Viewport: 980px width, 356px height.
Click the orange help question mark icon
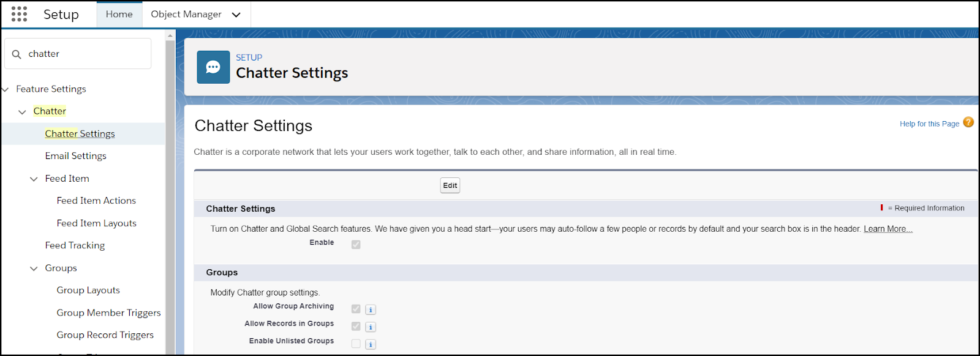[968, 122]
